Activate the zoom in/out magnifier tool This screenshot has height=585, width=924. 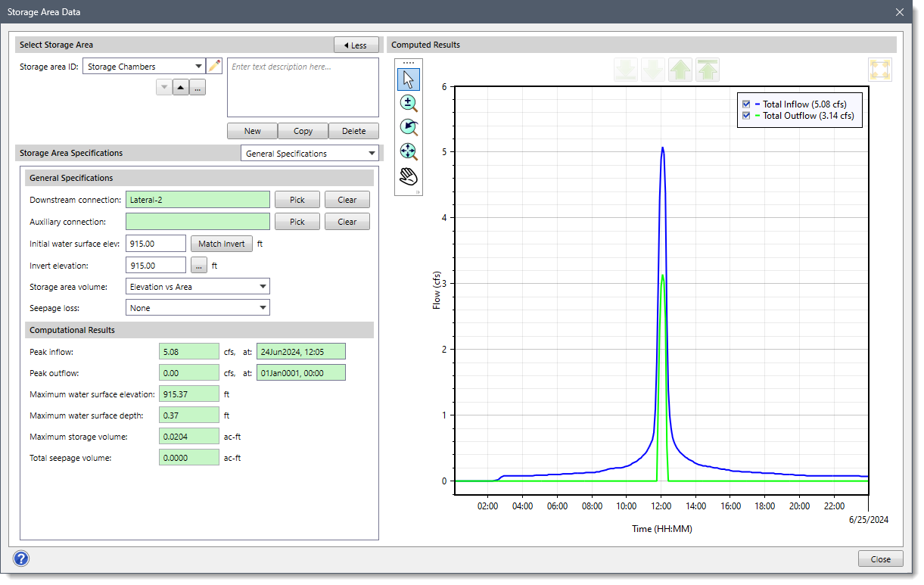click(409, 104)
